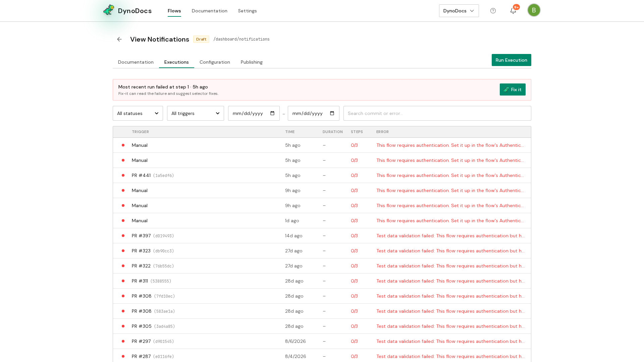This screenshot has height=362, width=644.
Task: Click the TRIGGER column header
Action: click(140, 132)
